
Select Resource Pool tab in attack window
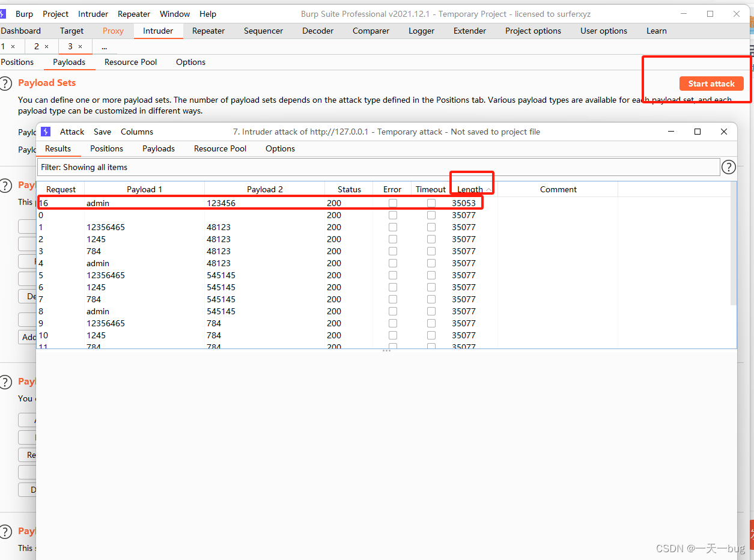220,148
